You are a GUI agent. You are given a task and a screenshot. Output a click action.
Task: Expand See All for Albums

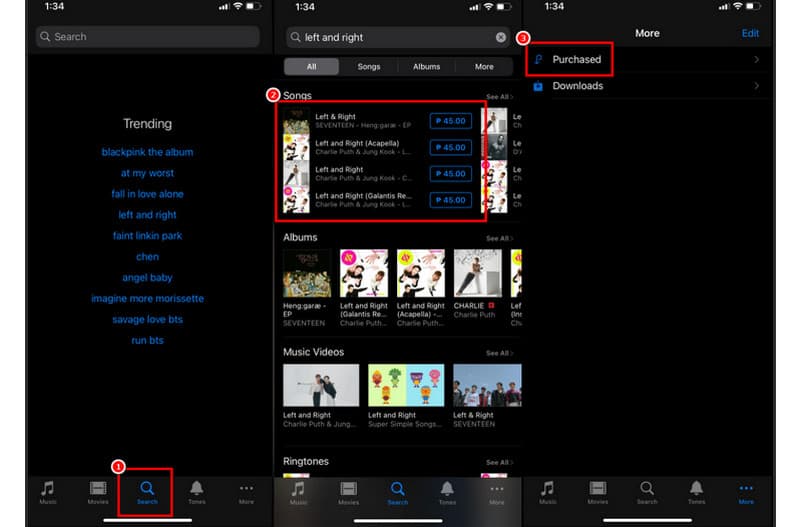[499, 238]
